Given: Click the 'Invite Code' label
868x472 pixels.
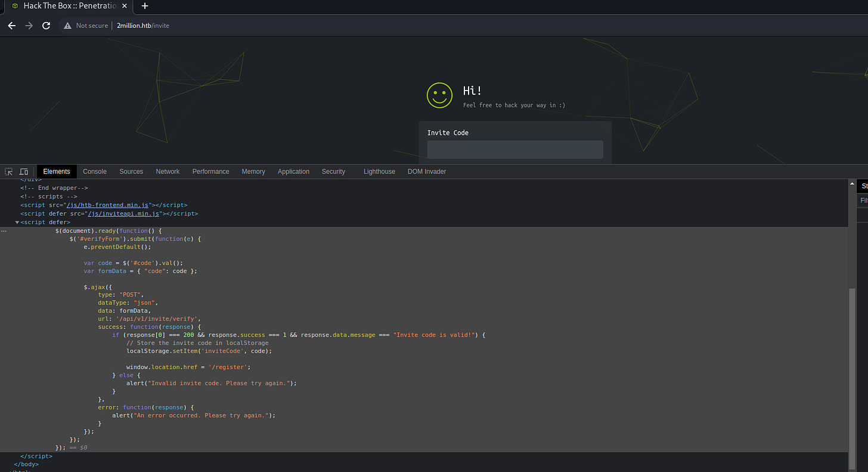Looking at the screenshot, I should 448,133.
